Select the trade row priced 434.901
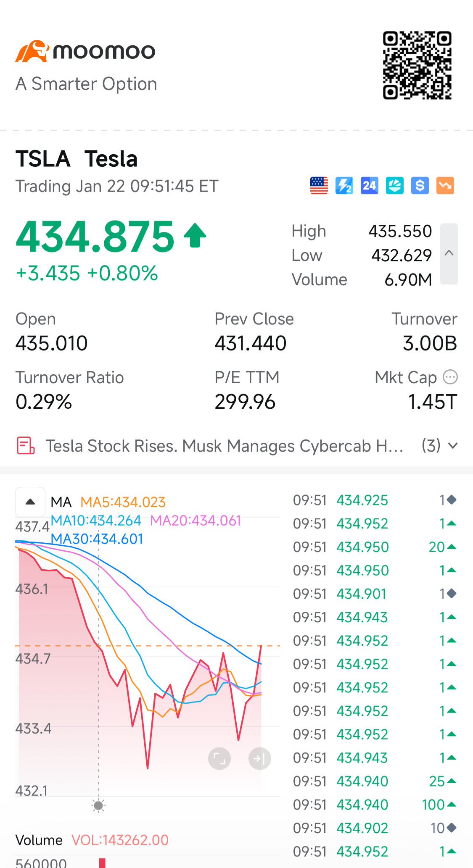Viewport: 473px width, 868px height. (375, 594)
